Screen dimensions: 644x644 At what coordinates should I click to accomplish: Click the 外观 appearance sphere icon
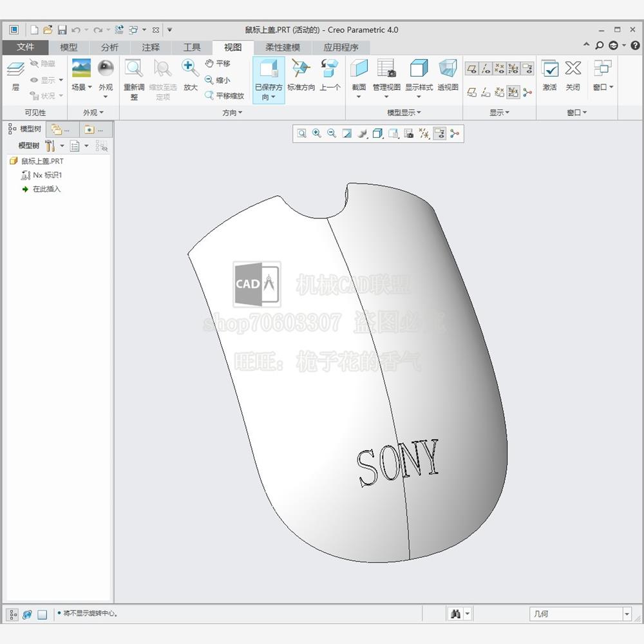106,68
